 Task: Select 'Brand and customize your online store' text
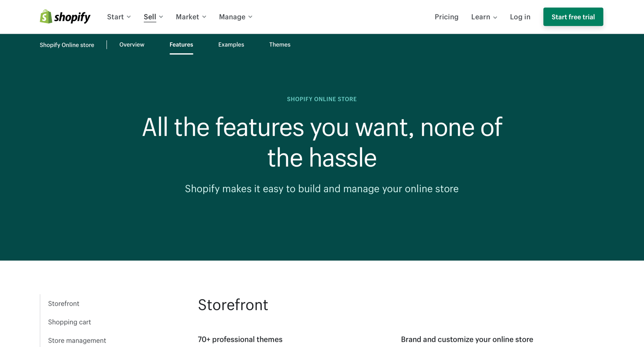pos(467,339)
